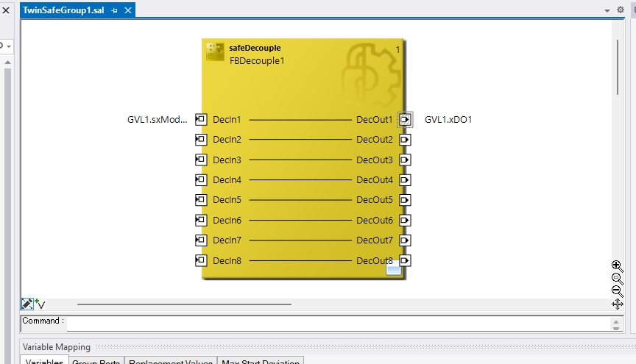Screen dimensions: 636x364
Task: Switch to the Variables tab
Action: tap(44, 360)
